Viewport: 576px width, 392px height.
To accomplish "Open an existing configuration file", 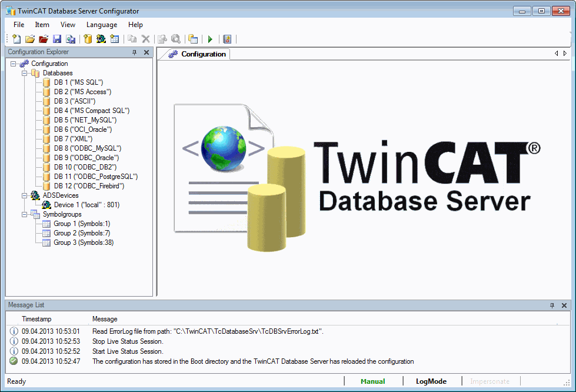I will coord(30,39).
